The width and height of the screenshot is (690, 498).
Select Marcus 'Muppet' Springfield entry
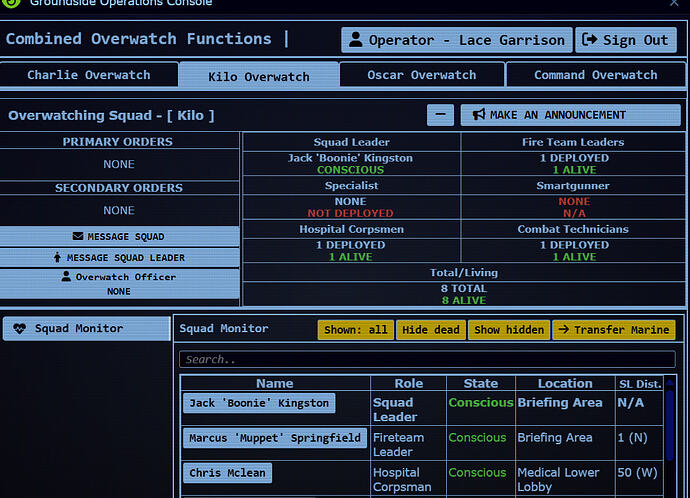pos(274,438)
